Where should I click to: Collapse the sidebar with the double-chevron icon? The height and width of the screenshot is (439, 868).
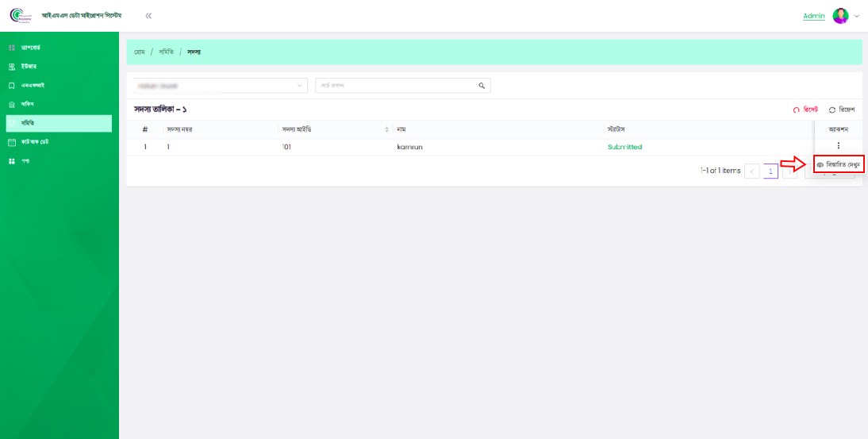point(148,16)
